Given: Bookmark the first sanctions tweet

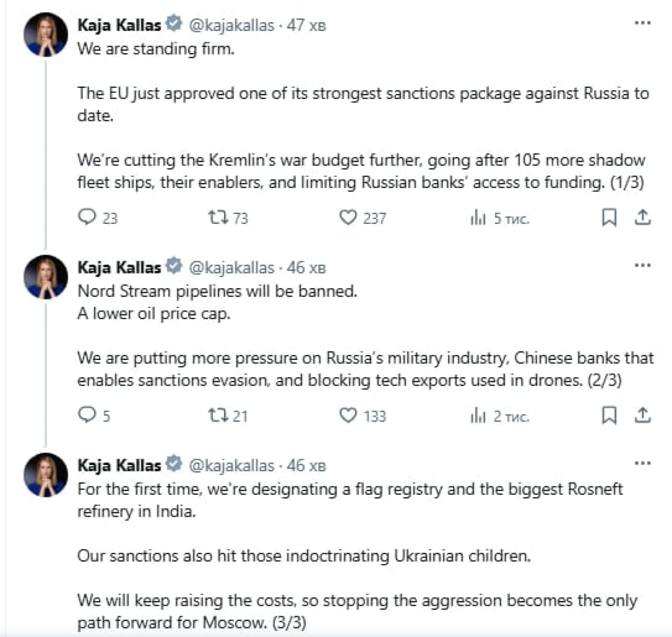Looking at the screenshot, I should pyautogui.click(x=609, y=217).
